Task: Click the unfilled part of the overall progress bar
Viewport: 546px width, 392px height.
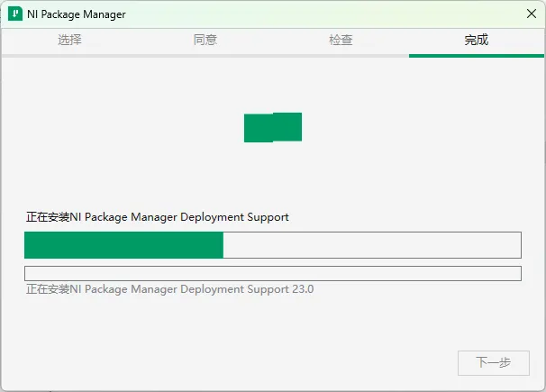Action: [x=372, y=245]
